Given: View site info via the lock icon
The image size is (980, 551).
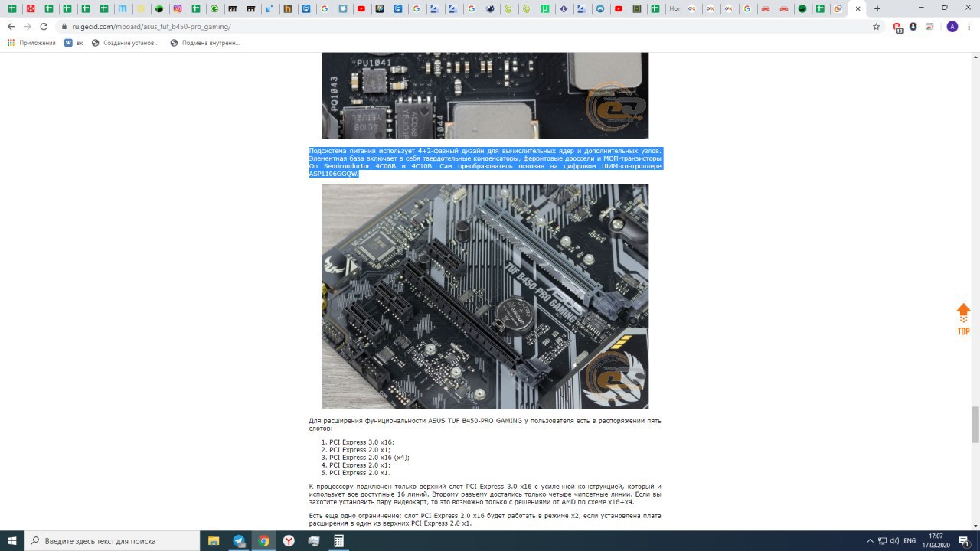Looking at the screenshot, I should 64,27.
